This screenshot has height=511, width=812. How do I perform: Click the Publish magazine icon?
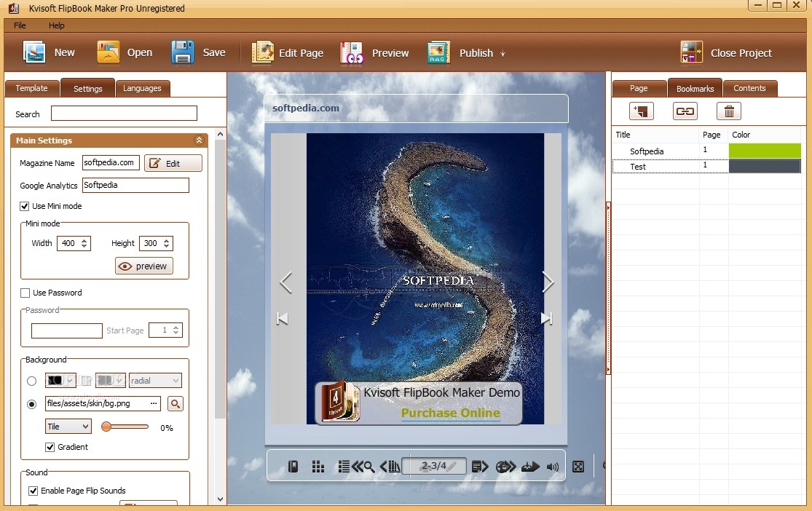(438, 52)
